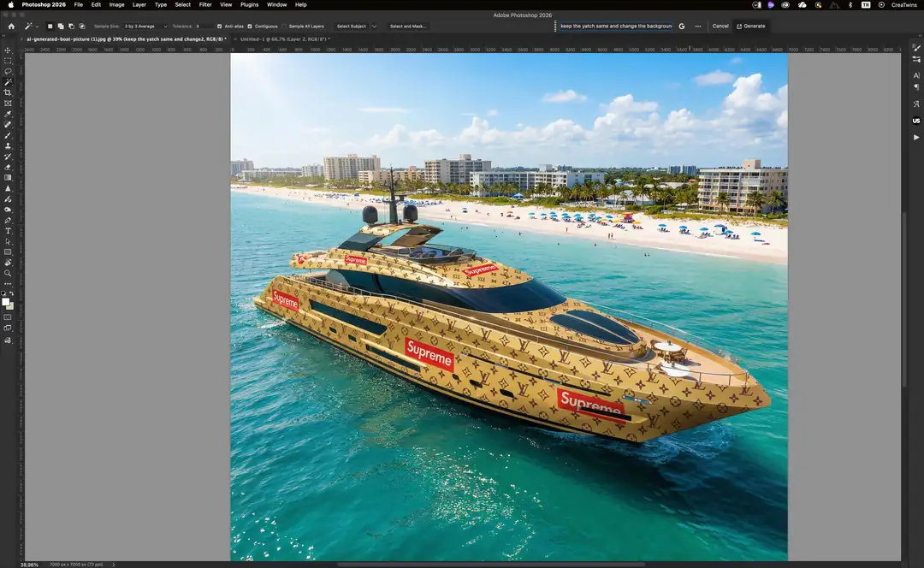Pick the Type tool

tap(8, 231)
